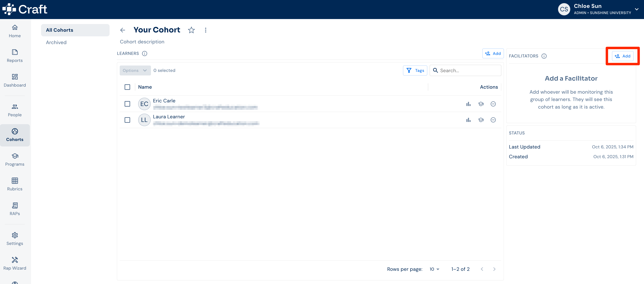
Task: Open Laura Learner's programs cap icon
Action: (481, 120)
